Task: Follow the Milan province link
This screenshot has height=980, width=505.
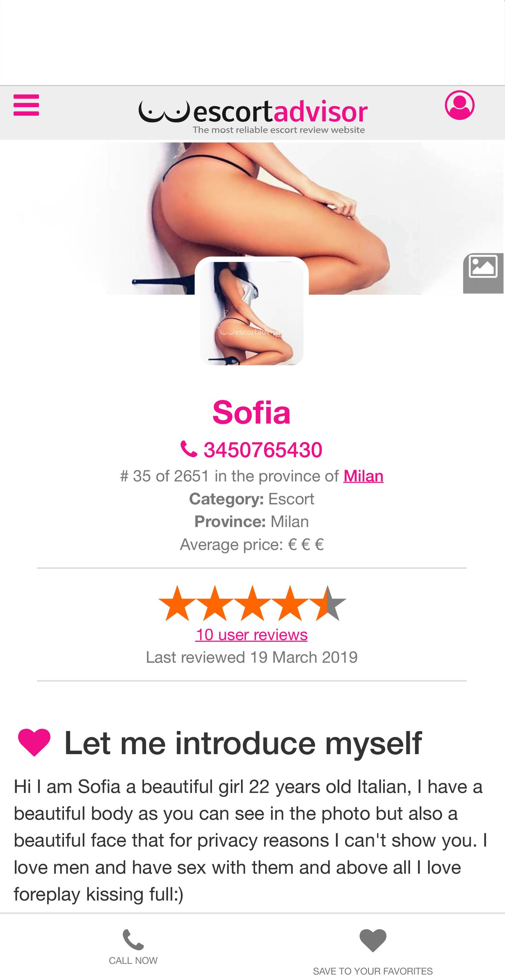Action: [363, 476]
